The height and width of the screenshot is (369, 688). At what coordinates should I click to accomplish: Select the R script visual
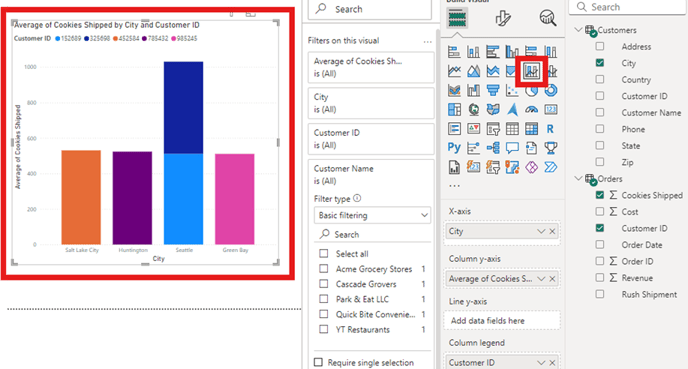click(x=550, y=129)
